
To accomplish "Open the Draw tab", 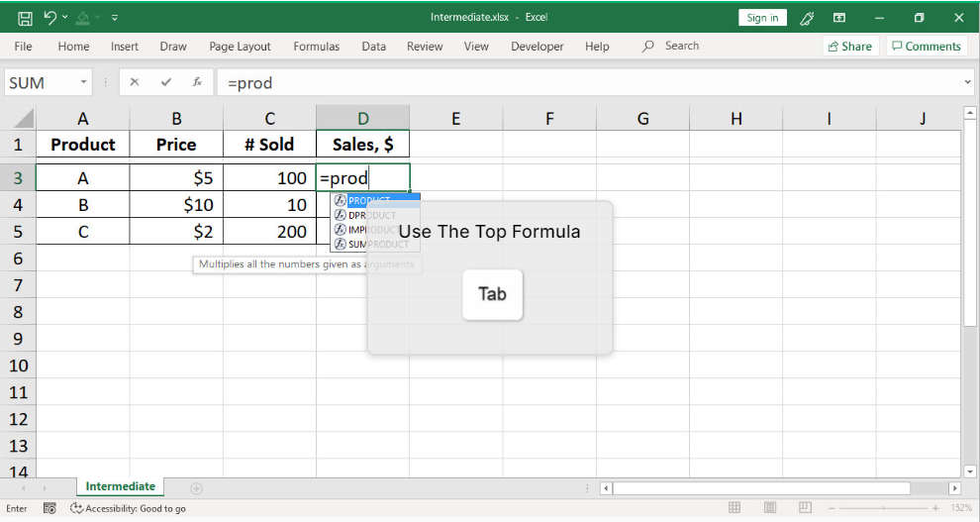I will [173, 47].
